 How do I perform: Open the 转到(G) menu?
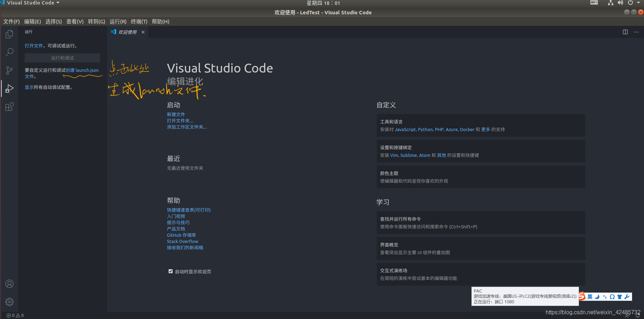[97, 22]
